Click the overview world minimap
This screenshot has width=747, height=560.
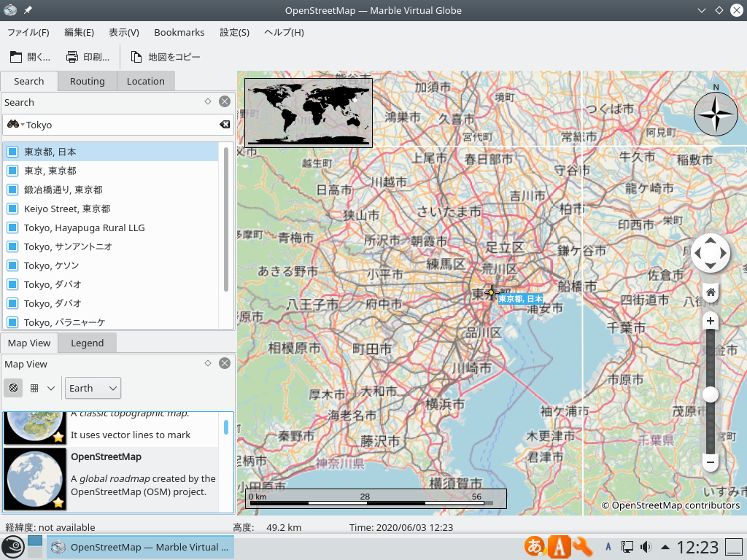[x=309, y=113]
